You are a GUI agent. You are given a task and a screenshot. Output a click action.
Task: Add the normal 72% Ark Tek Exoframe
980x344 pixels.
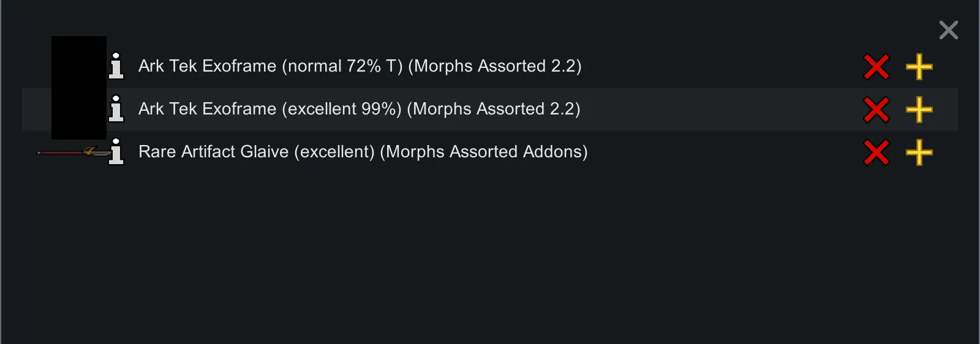919,67
